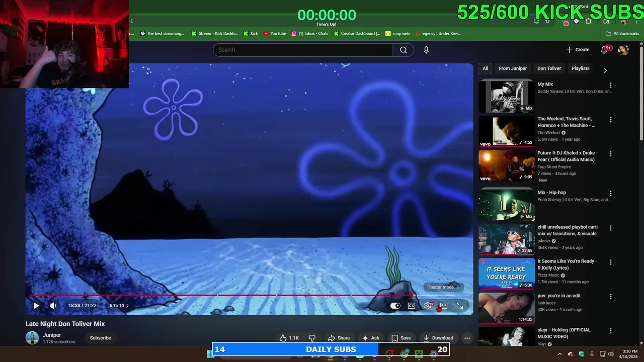
Task: Select the 'All' filter chip
Action: pos(485,68)
